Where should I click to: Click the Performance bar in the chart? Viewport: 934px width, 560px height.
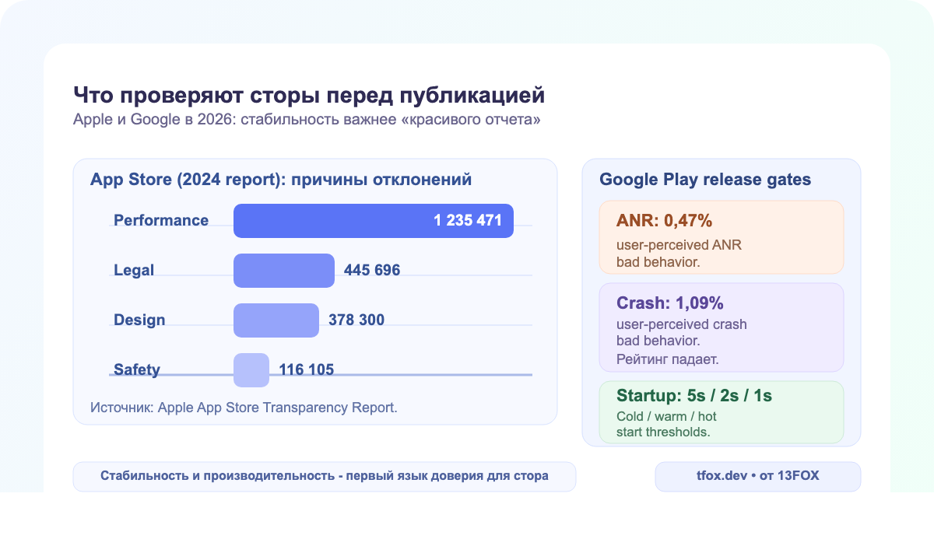[374, 220]
